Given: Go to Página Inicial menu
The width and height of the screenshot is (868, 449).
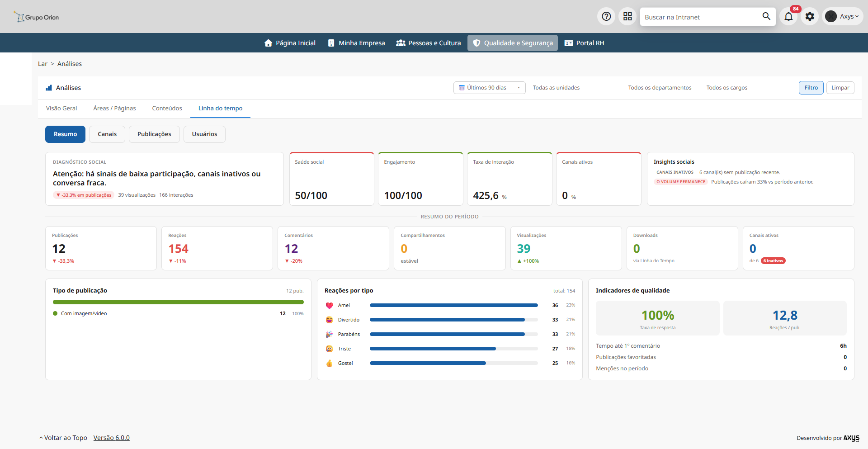Looking at the screenshot, I should coord(290,43).
